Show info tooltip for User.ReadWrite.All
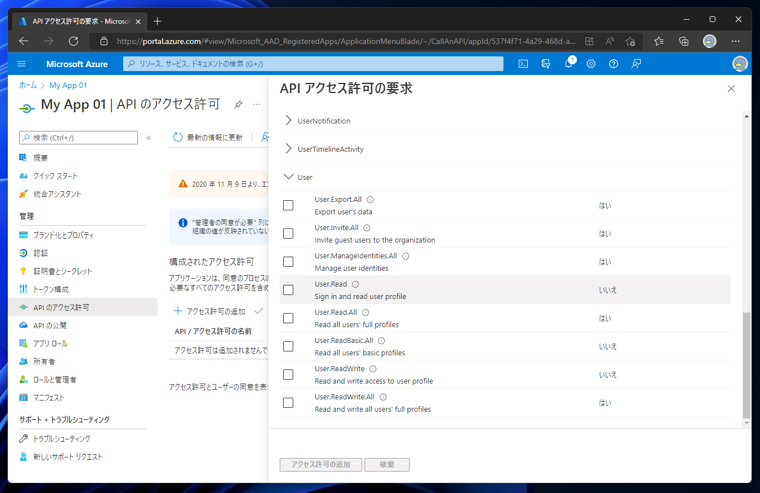Image resolution: width=760 pixels, height=493 pixels. pyautogui.click(x=383, y=397)
